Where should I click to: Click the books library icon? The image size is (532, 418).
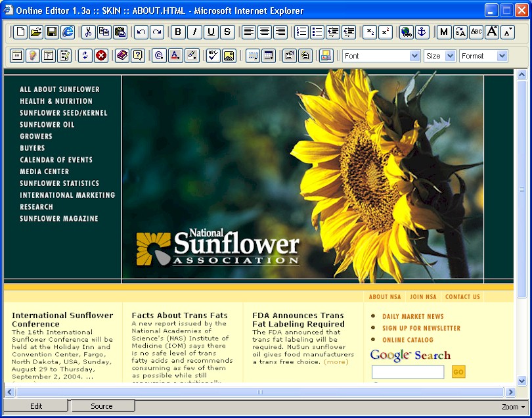[x=122, y=56]
